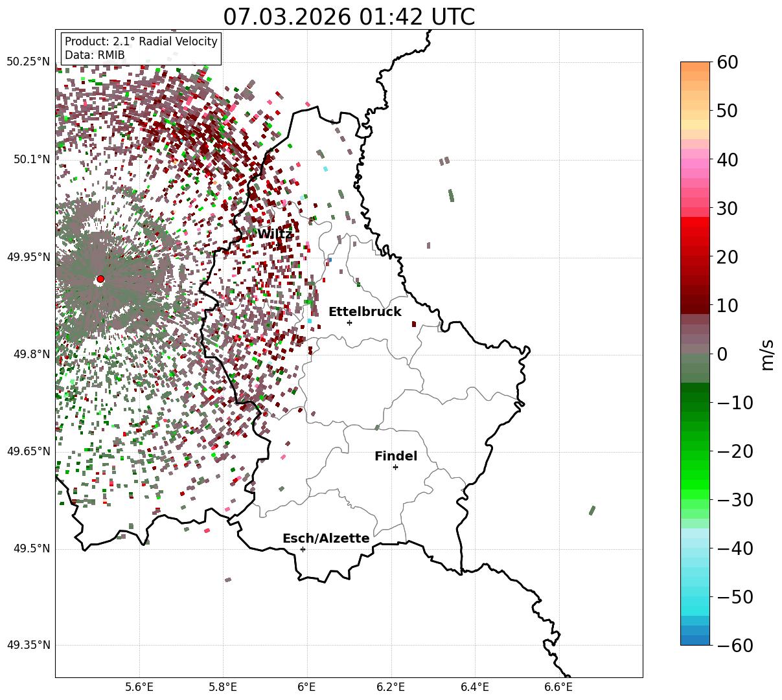Image resolution: width=782 pixels, height=700 pixels.
Task: Click the 50.25°N latitude tick label
Action: click(x=28, y=62)
